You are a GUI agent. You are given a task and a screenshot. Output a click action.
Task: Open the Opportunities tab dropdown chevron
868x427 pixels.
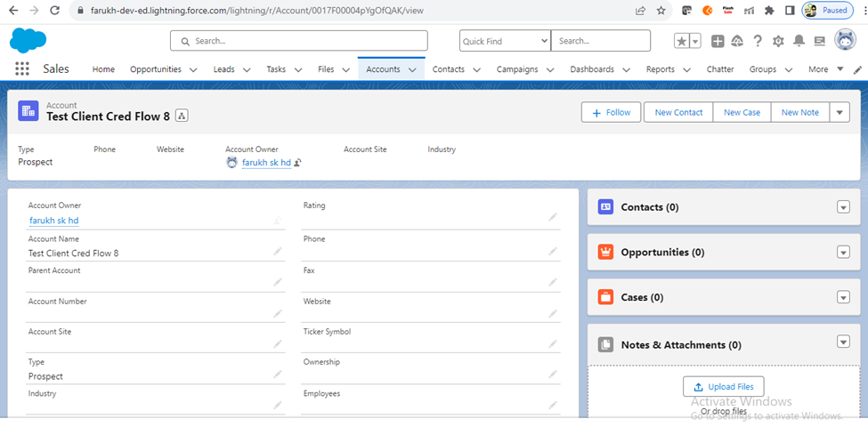coord(193,69)
